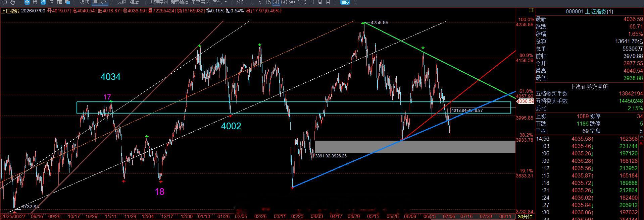
Task: Expand the 其他 dropdown arrow
Action: point(226,2)
